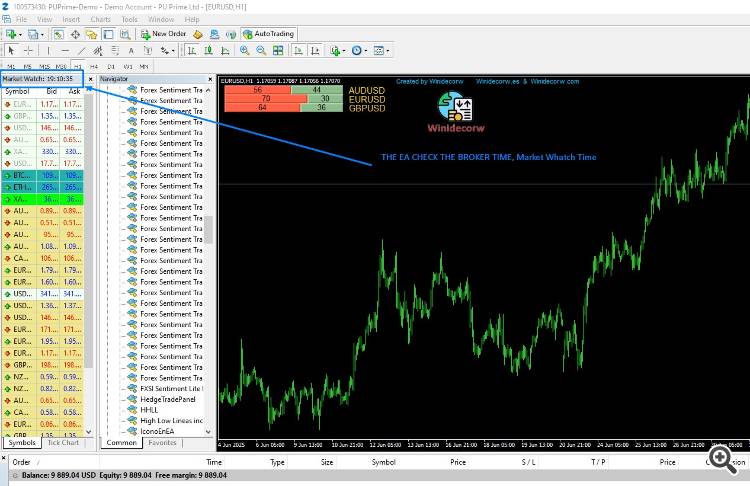Select the Cursor pointer tool
The height and width of the screenshot is (486, 750).
(x=11, y=50)
